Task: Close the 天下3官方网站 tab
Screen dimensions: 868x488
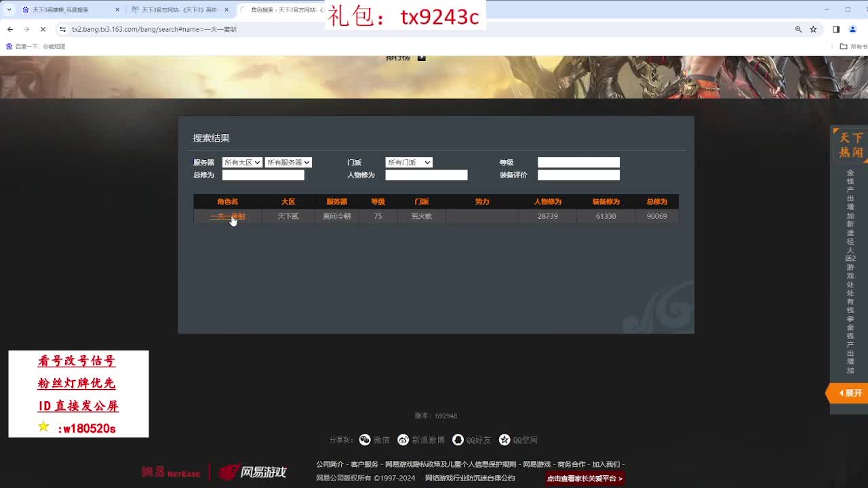Action: click(x=226, y=10)
